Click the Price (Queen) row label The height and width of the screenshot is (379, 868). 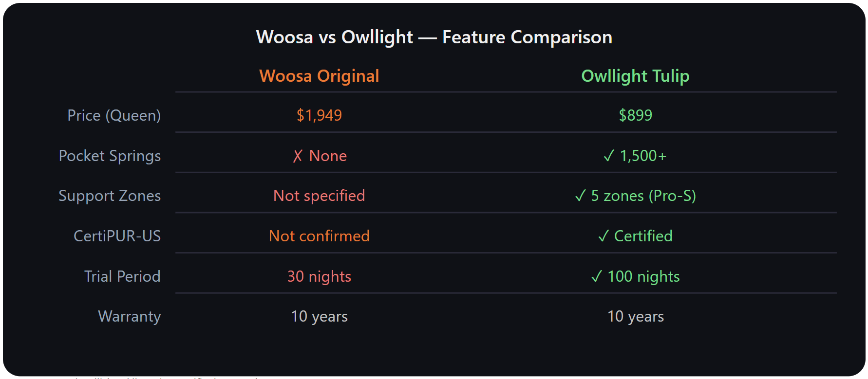114,116
